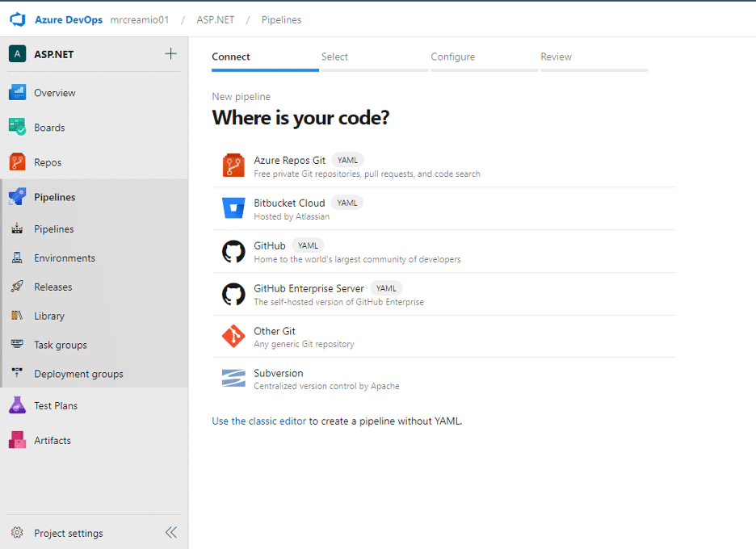Click the Bitbucket Cloud icon
The image size is (756, 549).
point(233,208)
